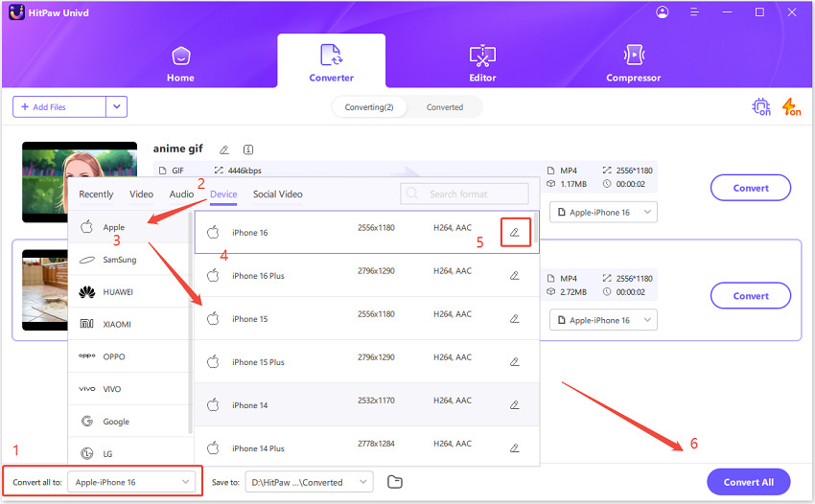Go to the Home tab
The width and height of the screenshot is (815, 504).
pos(181,64)
